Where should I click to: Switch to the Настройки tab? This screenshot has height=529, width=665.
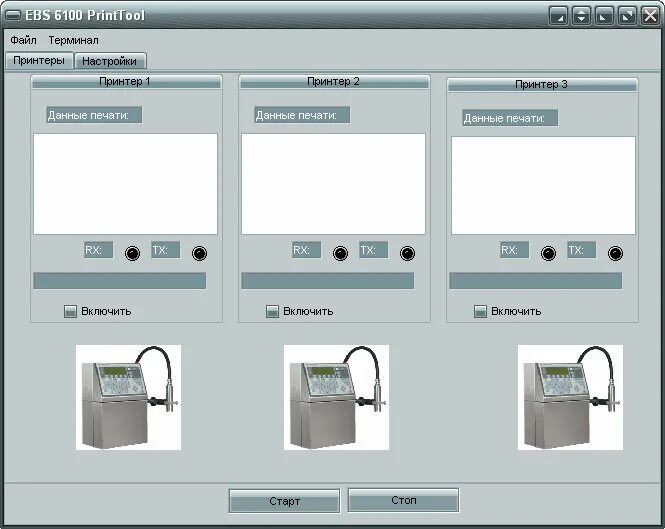(110, 61)
